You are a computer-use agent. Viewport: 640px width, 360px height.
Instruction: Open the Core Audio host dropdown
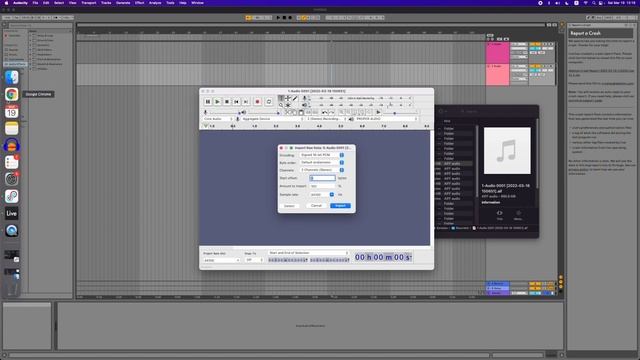[x=218, y=119]
